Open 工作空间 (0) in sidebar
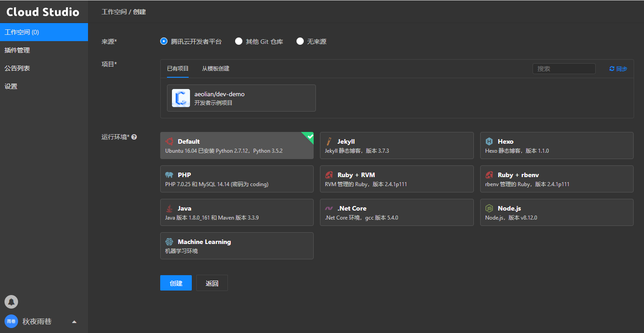The height and width of the screenshot is (333, 644). pos(44,32)
